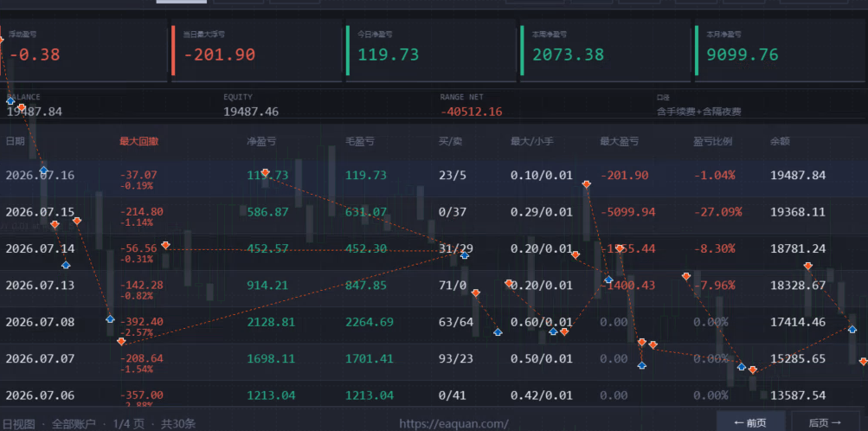
Task: Click orange sell marker below -392.40 drawdown
Action: coord(121,341)
